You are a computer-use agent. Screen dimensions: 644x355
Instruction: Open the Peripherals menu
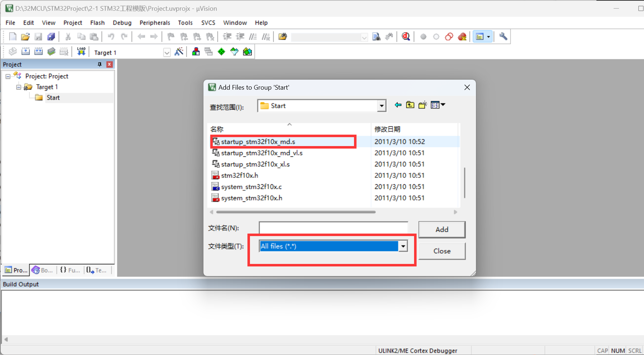click(x=155, y=22)
